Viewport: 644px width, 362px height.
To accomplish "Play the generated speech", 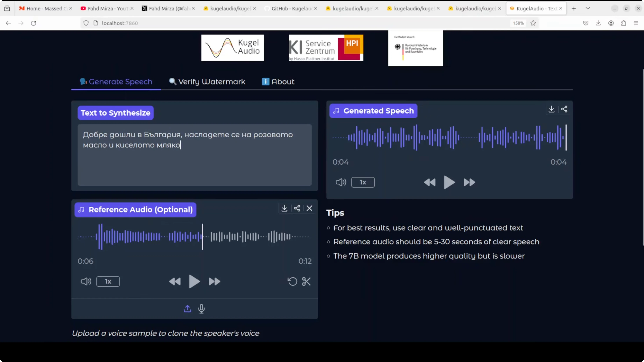I will 449,182.
